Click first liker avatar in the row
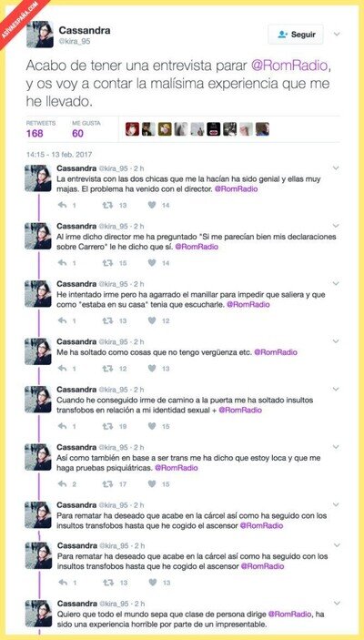This screenshot has width=364, height=640. pos(132,129)
